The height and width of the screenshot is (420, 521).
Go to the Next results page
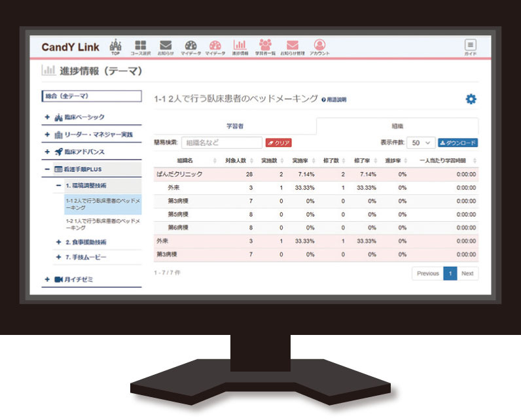[467, 273]
